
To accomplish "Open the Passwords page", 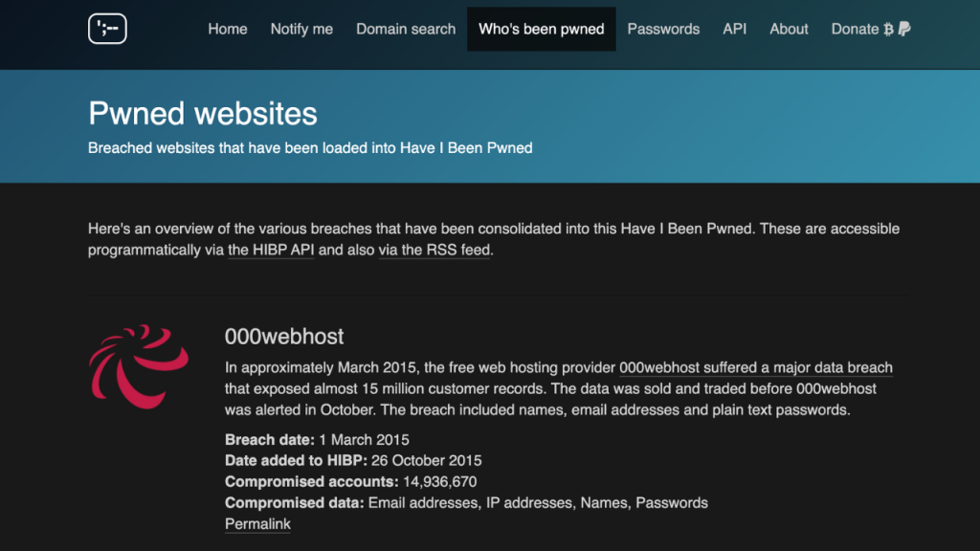I will coord(663,30).
